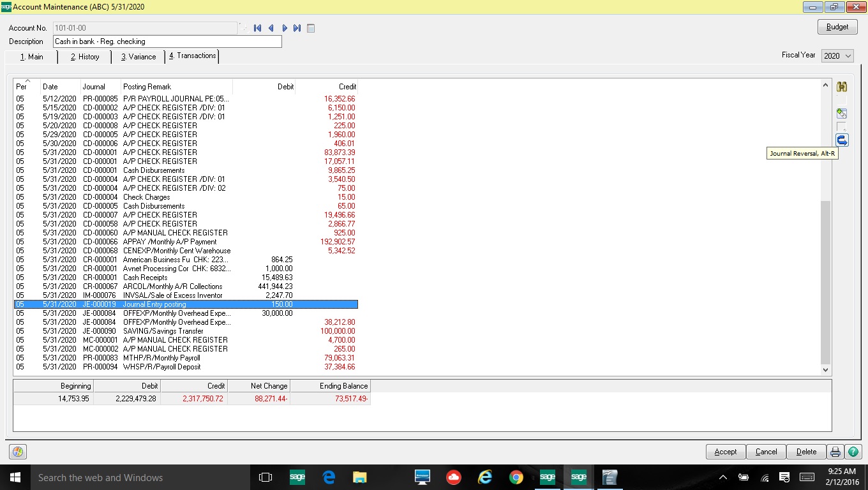
Task: Click the Office button at bottom left
Action: tap(18, 452)
